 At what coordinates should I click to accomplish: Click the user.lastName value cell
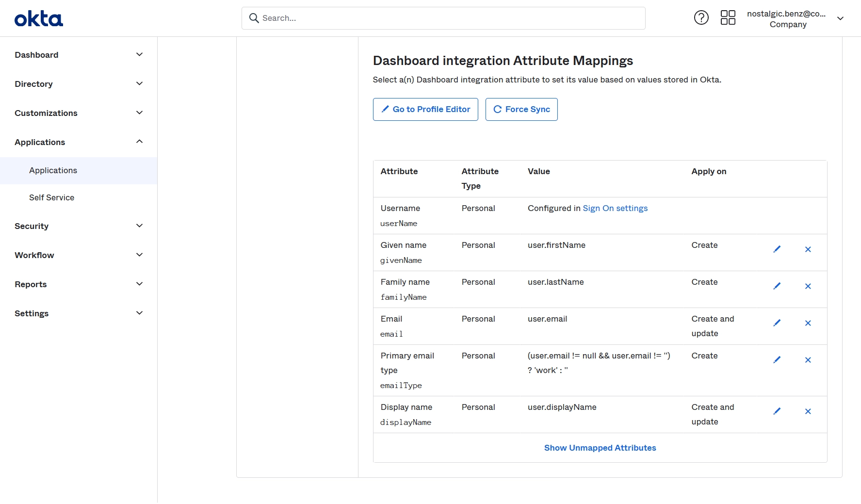click(555, 282)
